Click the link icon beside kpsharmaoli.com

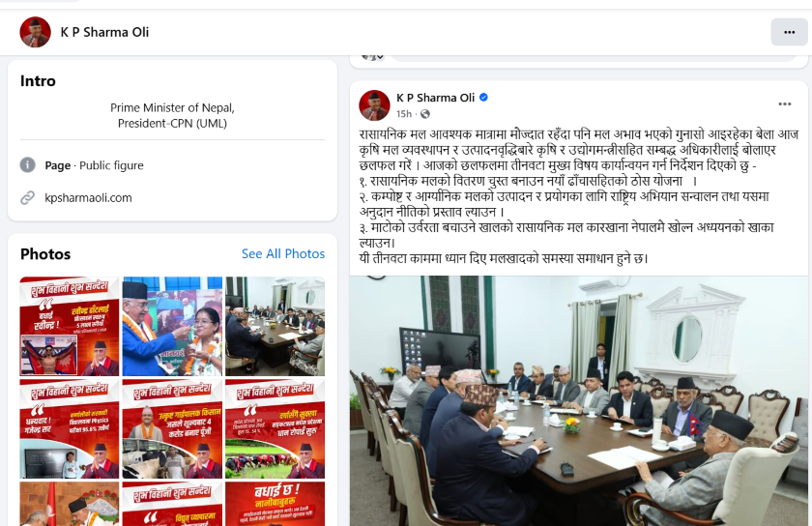point(27,198)
